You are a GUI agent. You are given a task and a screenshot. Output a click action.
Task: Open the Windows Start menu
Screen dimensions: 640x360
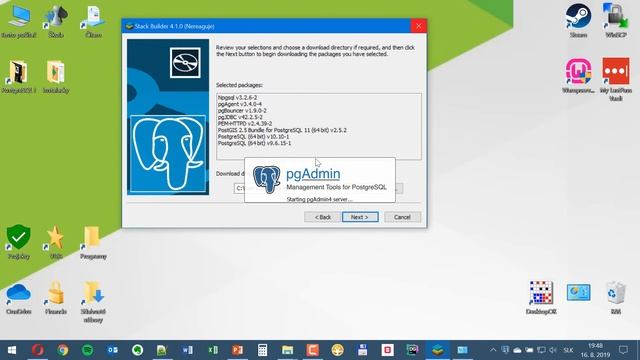click(x=12, y=350)
